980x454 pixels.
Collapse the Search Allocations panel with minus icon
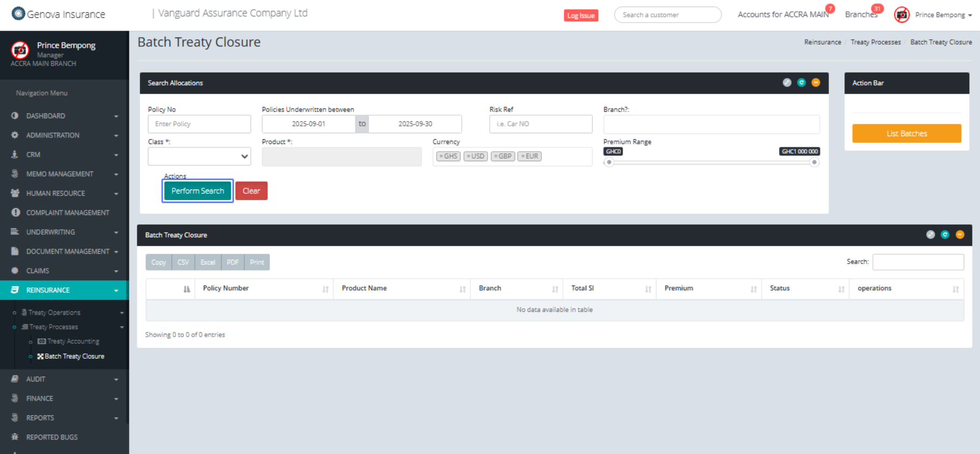click(x=816, y=83)
